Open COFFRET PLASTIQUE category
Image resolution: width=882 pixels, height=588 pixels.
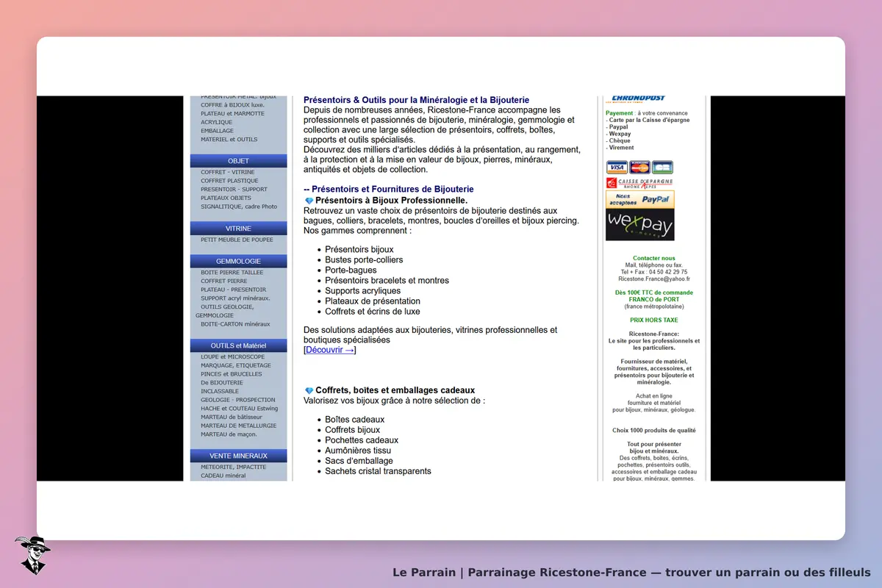point(229,181)
